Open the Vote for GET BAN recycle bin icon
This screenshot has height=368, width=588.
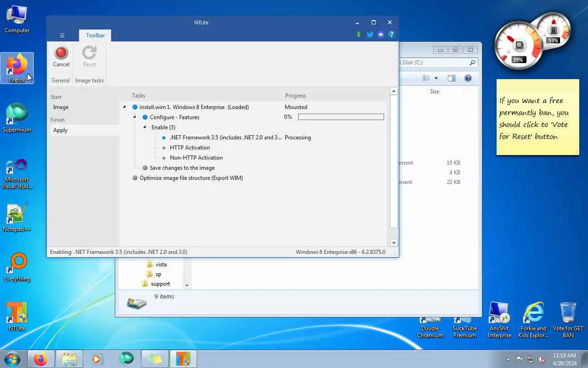click(x=568, y=320)
